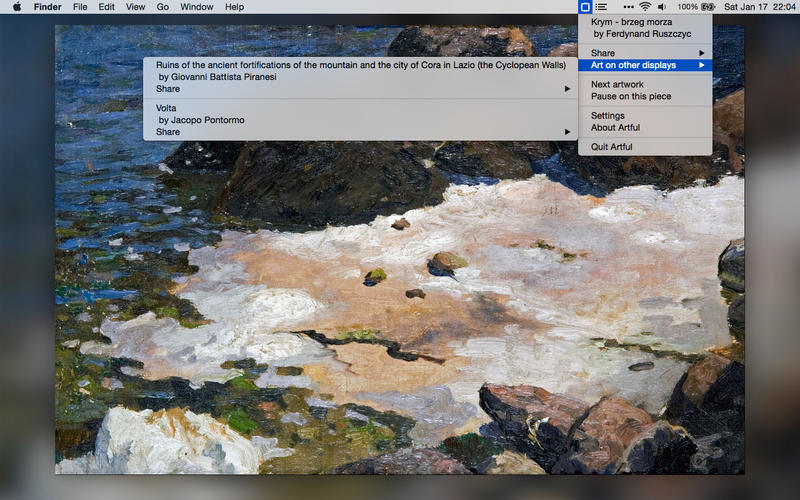Click the Volta artwork title
This screenshot has width=800, height=500.
[x=166, y=108]
